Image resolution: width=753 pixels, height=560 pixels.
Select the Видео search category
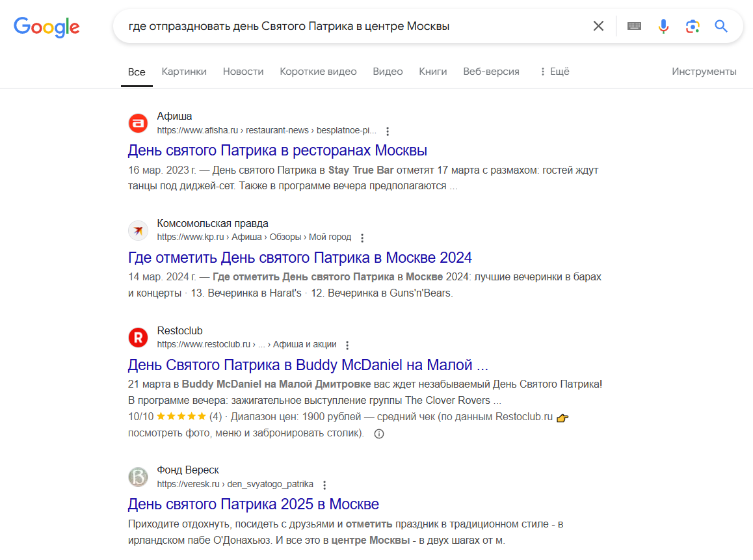click(388, 72)
